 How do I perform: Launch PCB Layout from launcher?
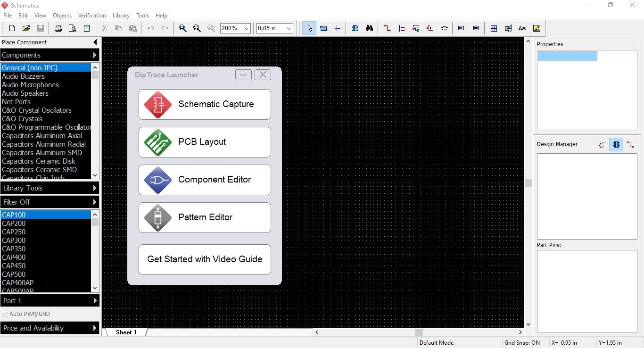click(x=205, y=142)
